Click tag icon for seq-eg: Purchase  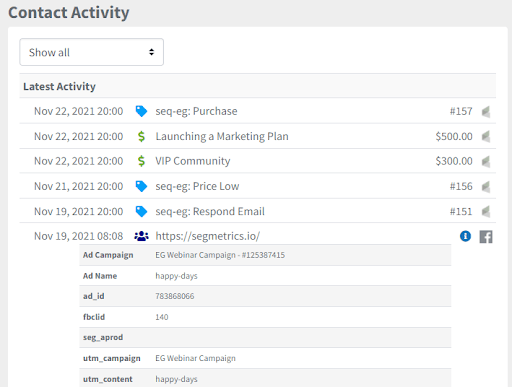click(x=141, y=111)
